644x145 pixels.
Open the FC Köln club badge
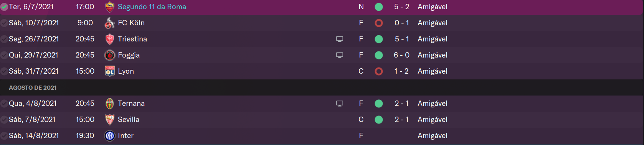[110, 23]
